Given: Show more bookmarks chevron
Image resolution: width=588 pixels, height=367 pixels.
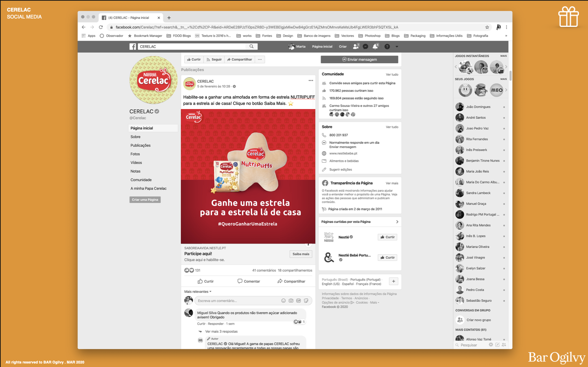Looking at the screenshot, I should (x=506, y=36).
